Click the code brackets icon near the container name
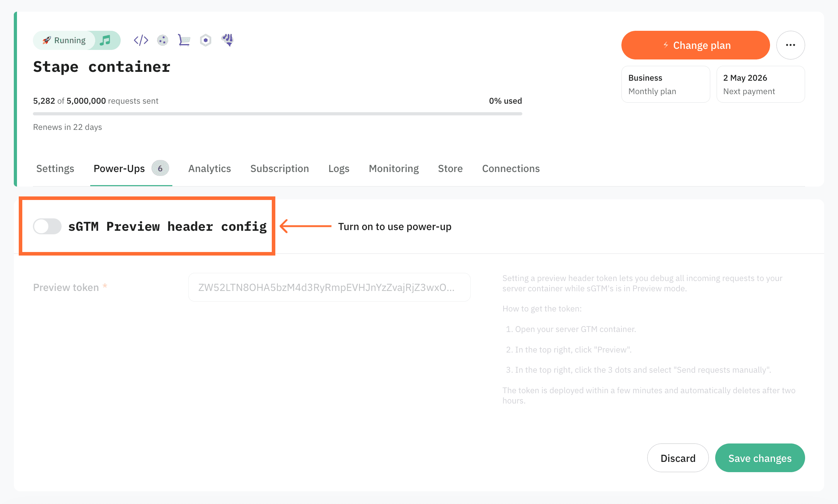 coord(140,40)
